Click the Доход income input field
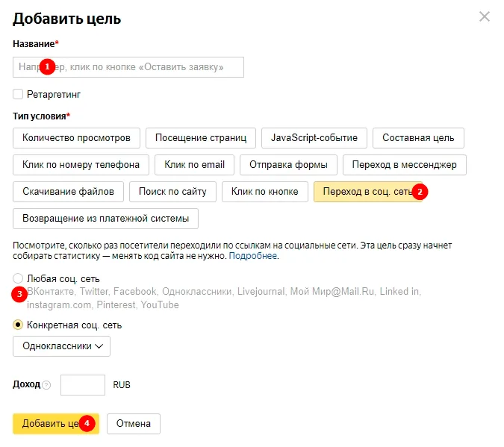 tap(83, 385)
